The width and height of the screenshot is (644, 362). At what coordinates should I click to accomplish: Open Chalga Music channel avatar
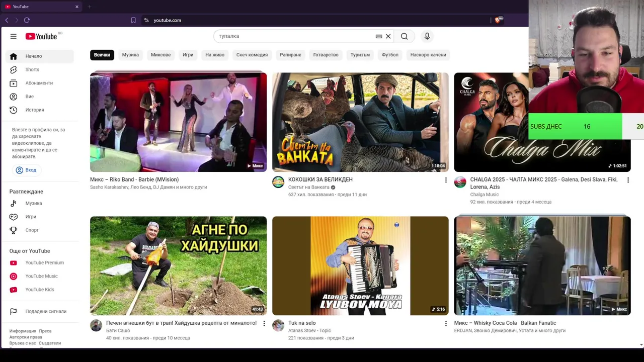(x=460, y=182)
